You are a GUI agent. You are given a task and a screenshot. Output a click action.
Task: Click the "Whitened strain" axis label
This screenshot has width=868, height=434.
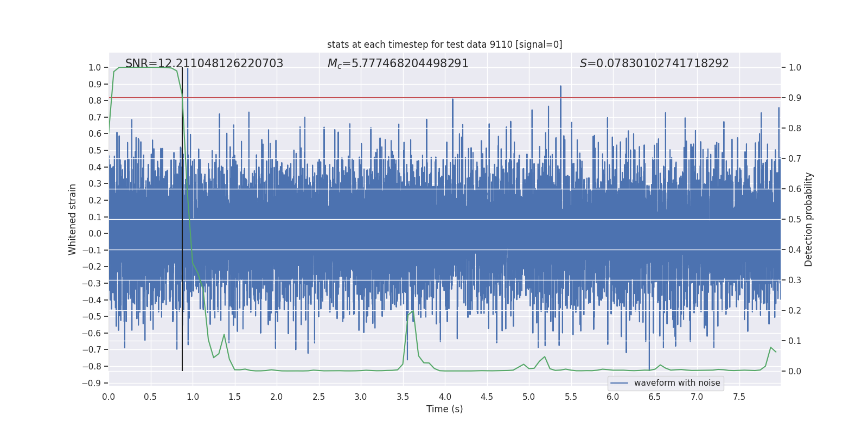[x=73, y=219]
